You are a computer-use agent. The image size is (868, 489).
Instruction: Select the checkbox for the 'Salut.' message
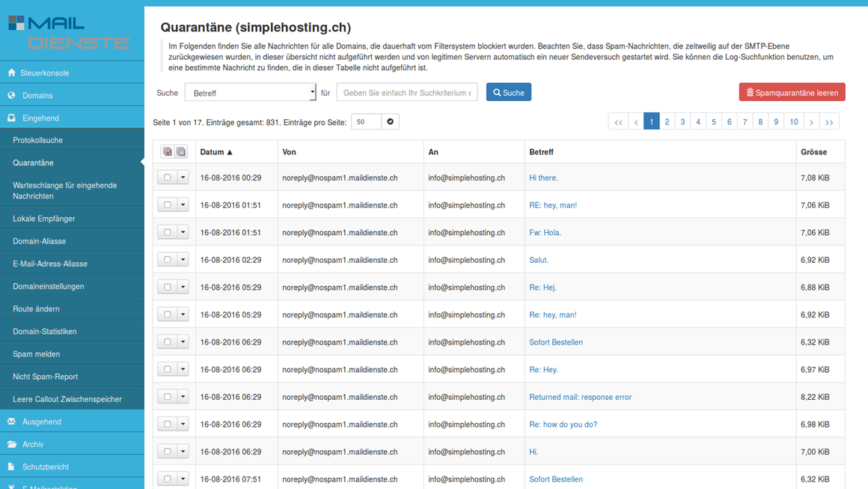point(168,260)
